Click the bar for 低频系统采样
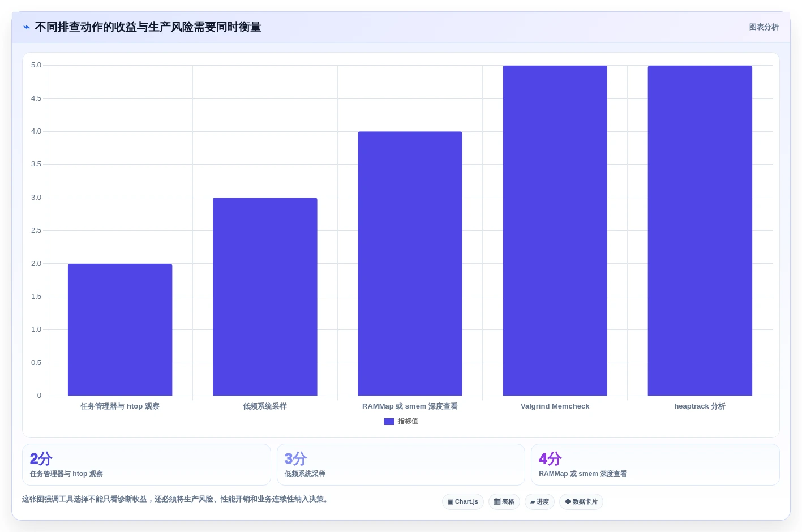 pyautogui.click(x=265, y=297)
